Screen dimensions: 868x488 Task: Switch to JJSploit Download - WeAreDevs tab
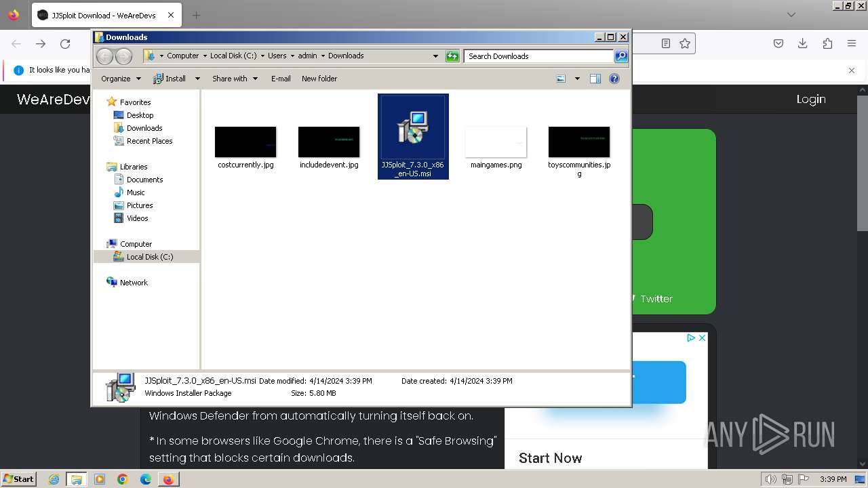point(106,15)
